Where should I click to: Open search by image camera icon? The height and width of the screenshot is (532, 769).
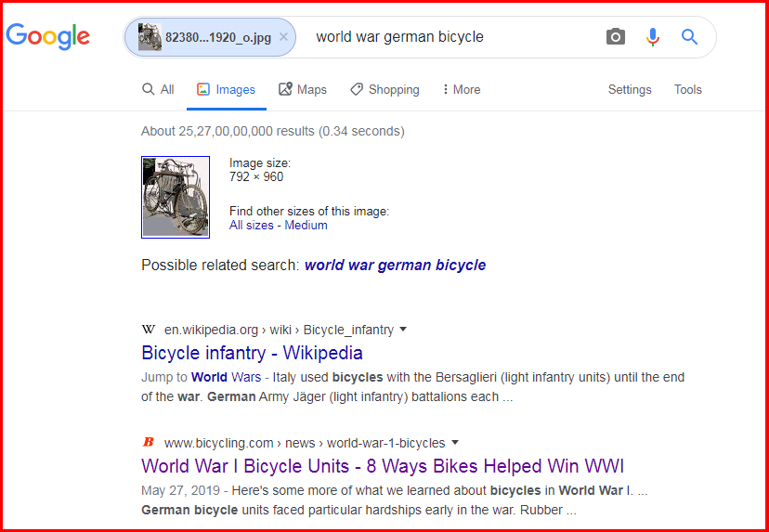tap(616, 37)
